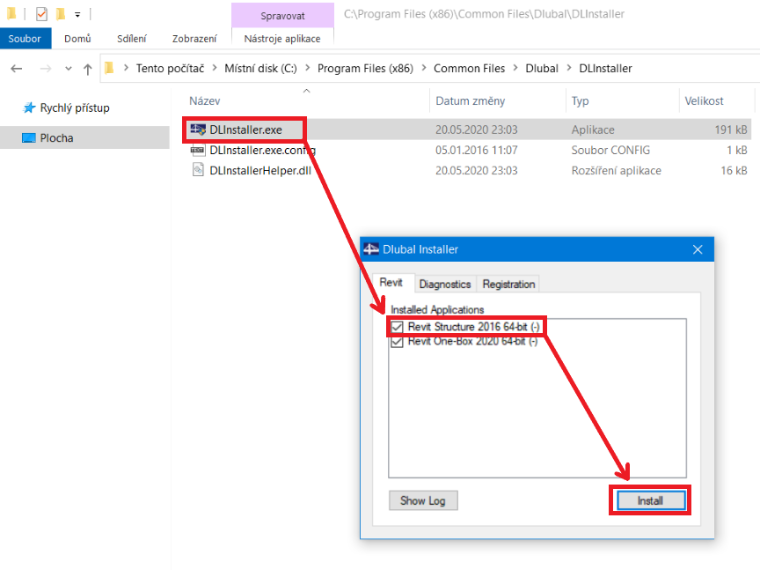
Task: Click the quick access folder icon in title bar
Action: pyautogui.click(x=12, y=14)
